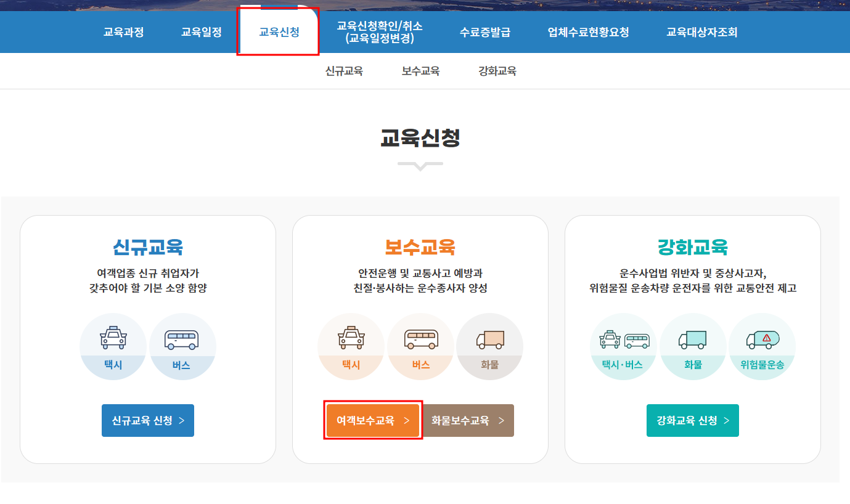Click the 화물보수교육 button
The height and width of the screenshot is (504, 850).
pos(468,420)
